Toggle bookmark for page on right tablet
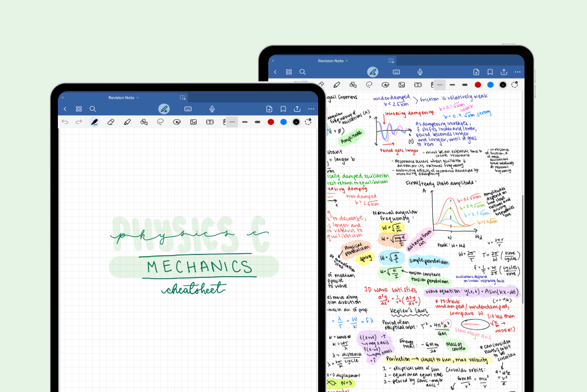Screen dimensions: 587x392 [490, 72]
